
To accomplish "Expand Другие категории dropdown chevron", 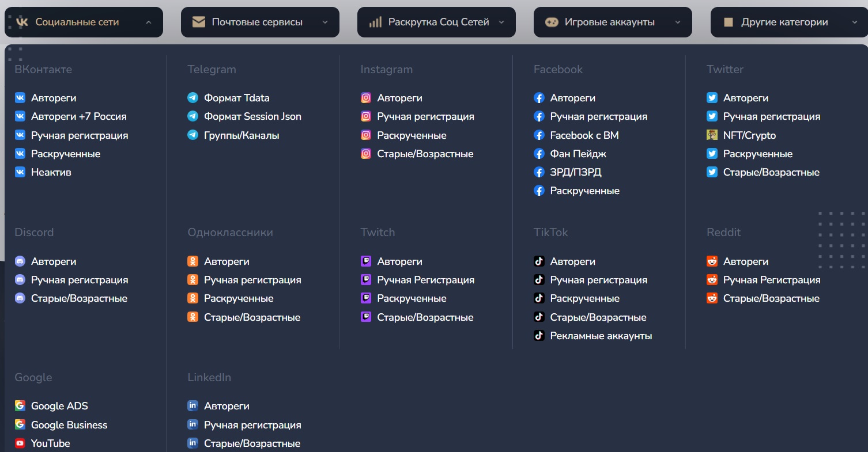I will pyautogui.click(x=854, y=22).
